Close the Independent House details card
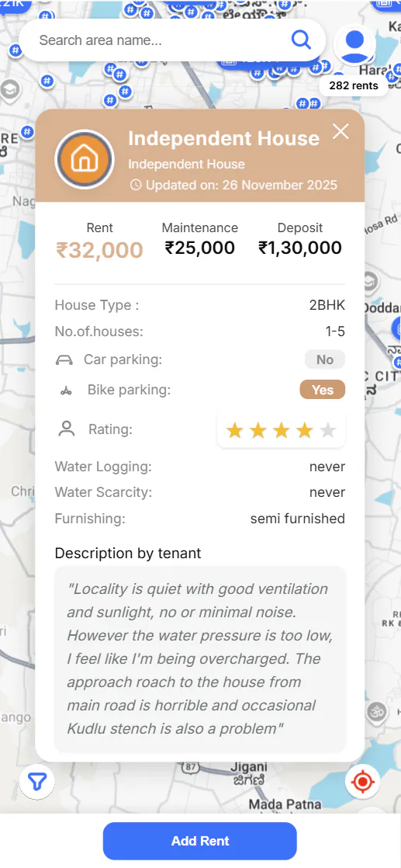 tap(341, 131)
